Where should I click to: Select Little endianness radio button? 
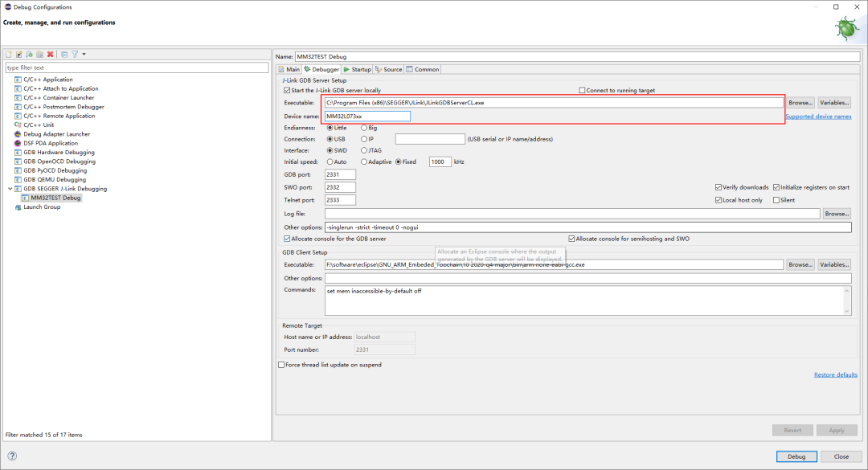coord(330,128)
